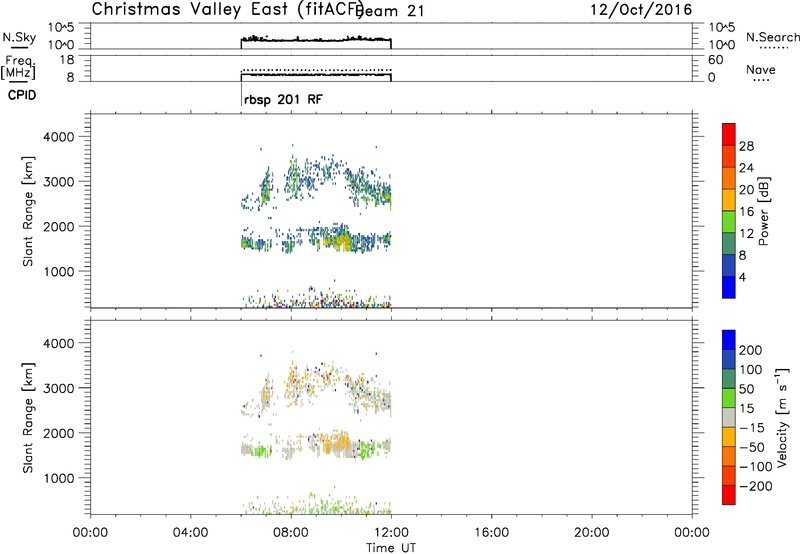Screen dimensions: 800x554
Task: Click the teal Power segment between 8 and 12
Action: click(729, 243)
